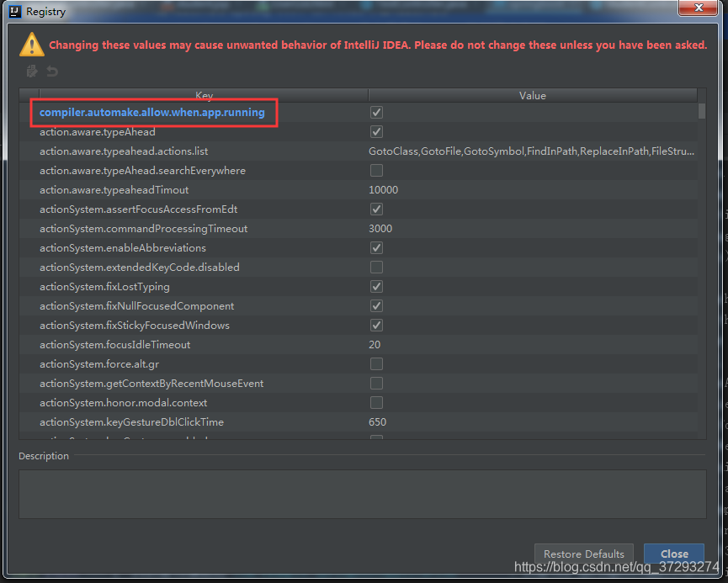Click the edit value pencil icon
The image size is (728, 583).
point(31,72)
